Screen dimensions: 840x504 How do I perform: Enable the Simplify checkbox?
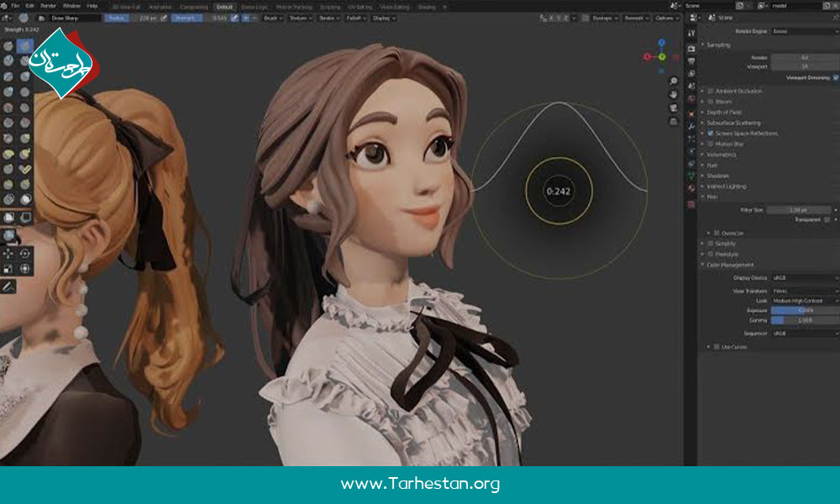point(711,244)
